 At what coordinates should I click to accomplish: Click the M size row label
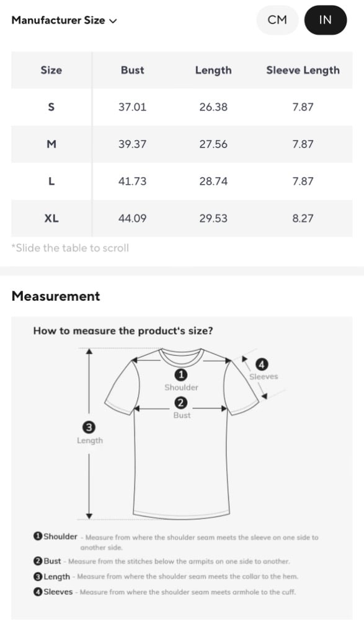coord(51,144)
